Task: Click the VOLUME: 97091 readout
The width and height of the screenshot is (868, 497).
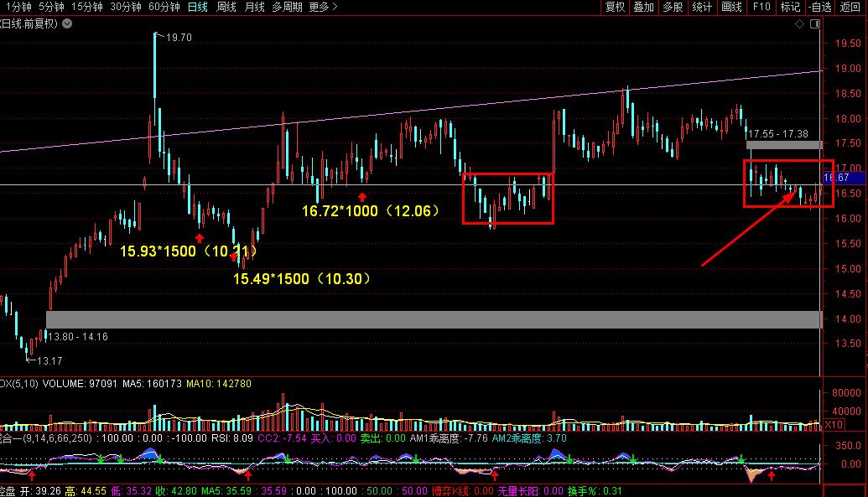Action: (80, 384)
